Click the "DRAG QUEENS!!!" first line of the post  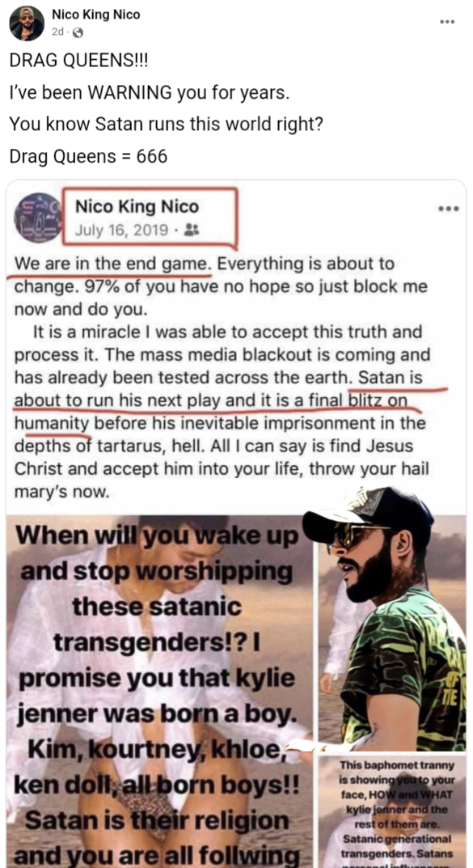click(79, 61)
